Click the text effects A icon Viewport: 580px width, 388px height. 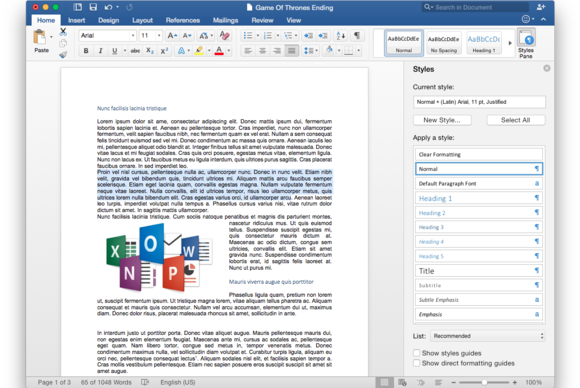[181, 51]
